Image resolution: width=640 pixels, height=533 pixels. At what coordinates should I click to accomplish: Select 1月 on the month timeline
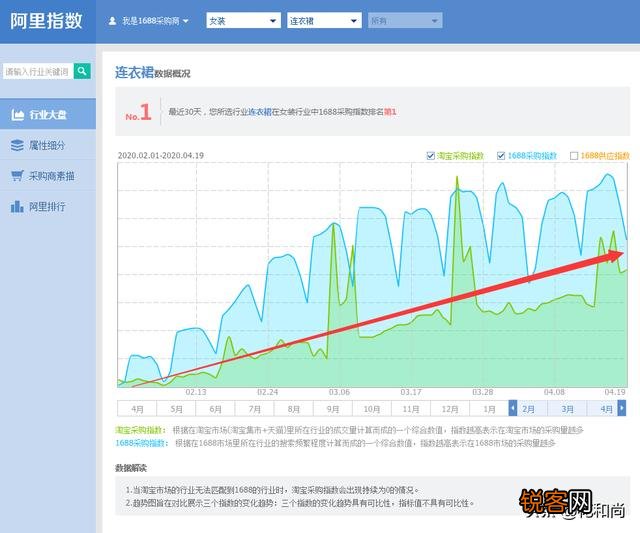pos(489,409)
